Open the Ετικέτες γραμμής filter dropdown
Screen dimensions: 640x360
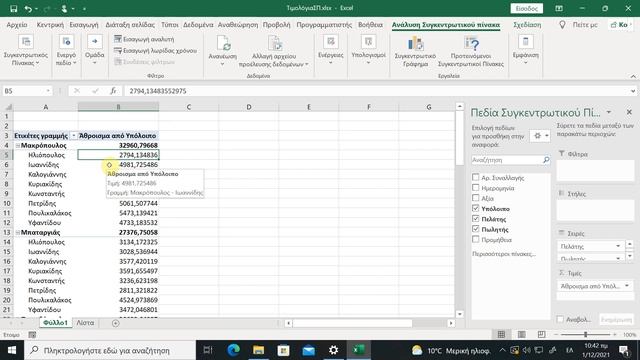74,136
